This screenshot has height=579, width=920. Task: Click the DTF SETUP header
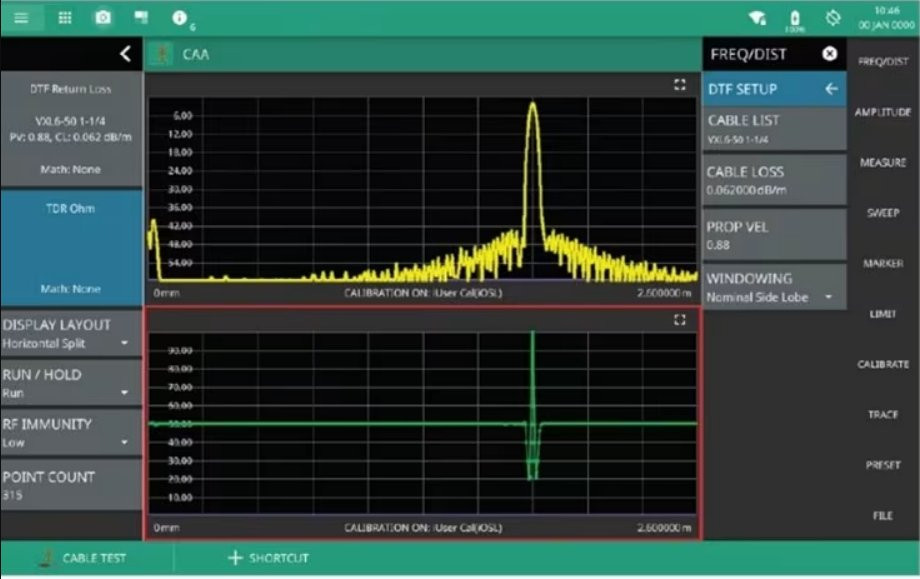[774, 89]
